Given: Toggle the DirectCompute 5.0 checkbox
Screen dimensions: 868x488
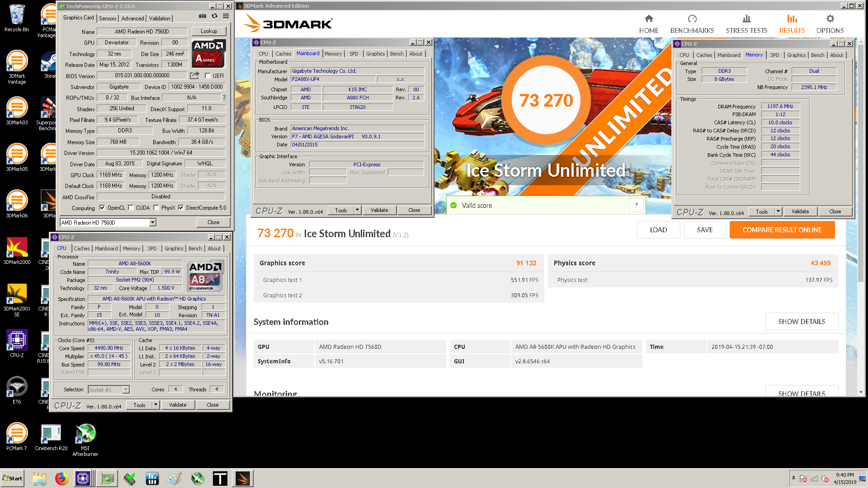Looking at the screenshot, I should 181,208.
